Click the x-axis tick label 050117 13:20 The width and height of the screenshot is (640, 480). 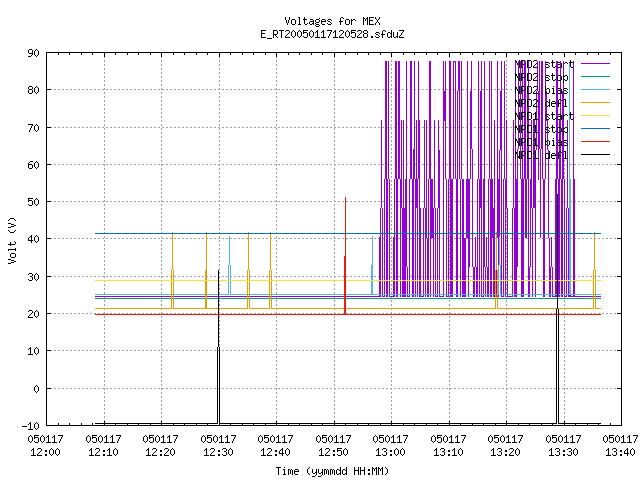(506, 445)
